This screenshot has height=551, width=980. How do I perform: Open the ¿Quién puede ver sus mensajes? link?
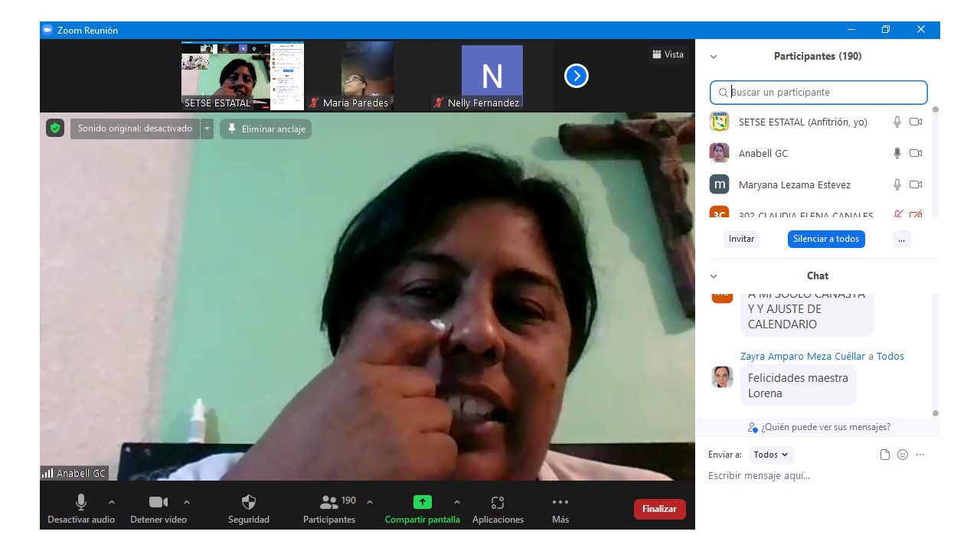coord(818,427)
